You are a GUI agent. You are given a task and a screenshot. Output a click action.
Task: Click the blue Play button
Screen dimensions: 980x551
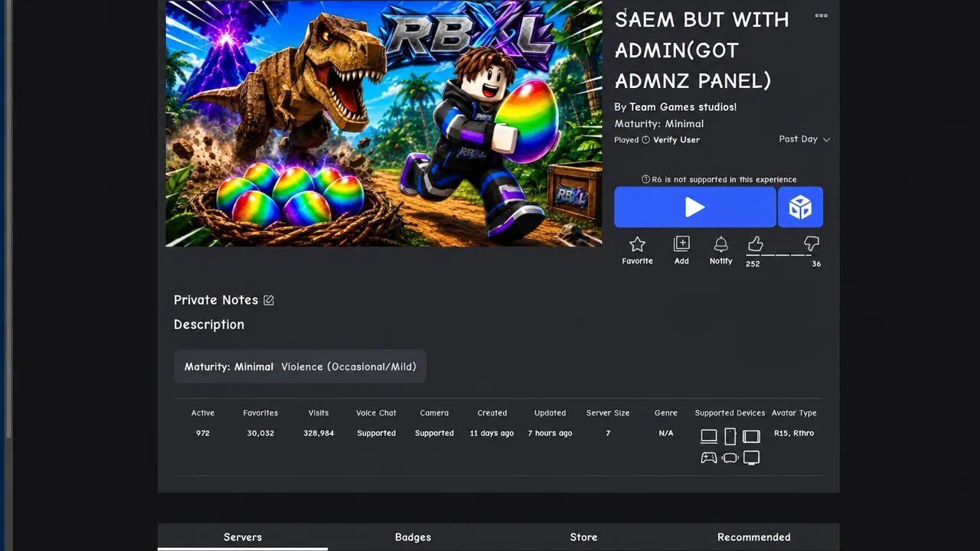[695, 207]
